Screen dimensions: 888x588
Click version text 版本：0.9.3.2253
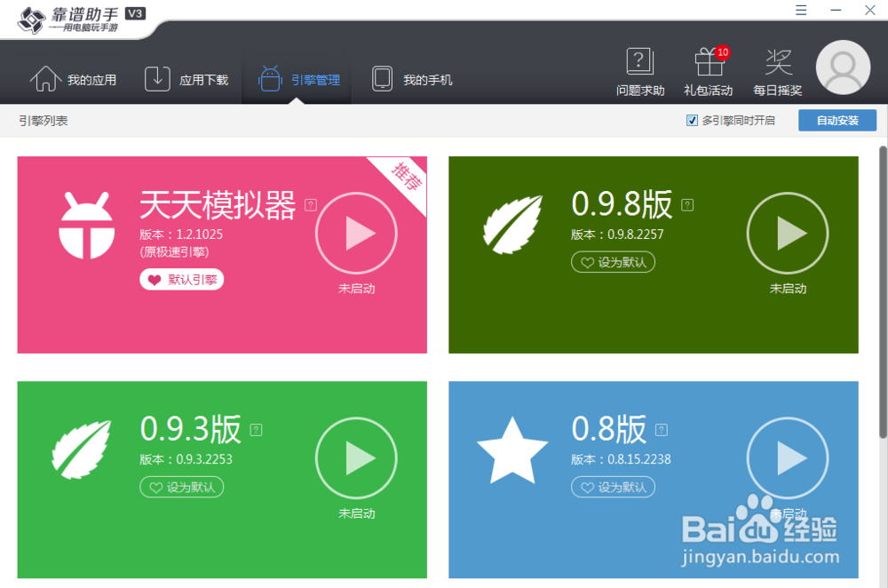click(x=186, y=459)
